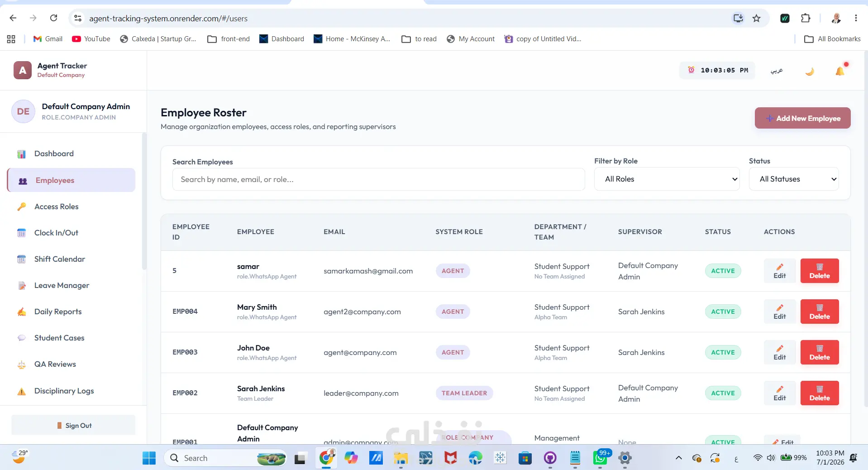Show hidden system tray icons
The width and height of the screenshot is (868, 470).
[x=678, y=458]
